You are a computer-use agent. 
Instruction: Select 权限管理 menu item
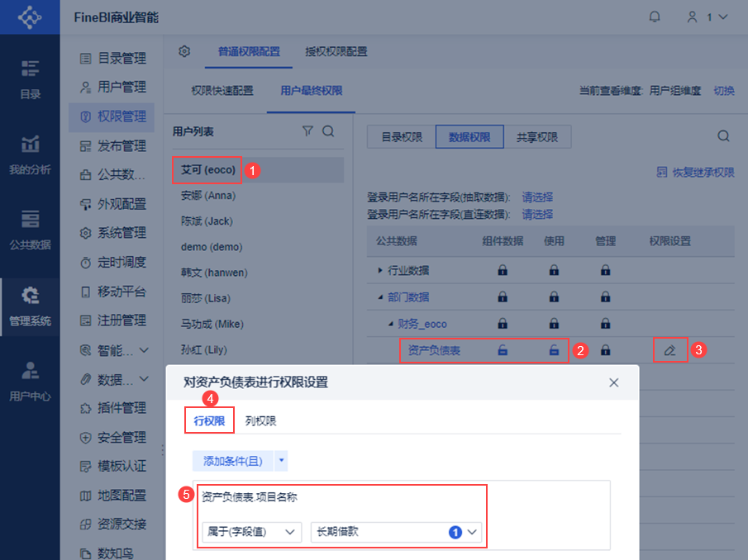coord(112,116)
